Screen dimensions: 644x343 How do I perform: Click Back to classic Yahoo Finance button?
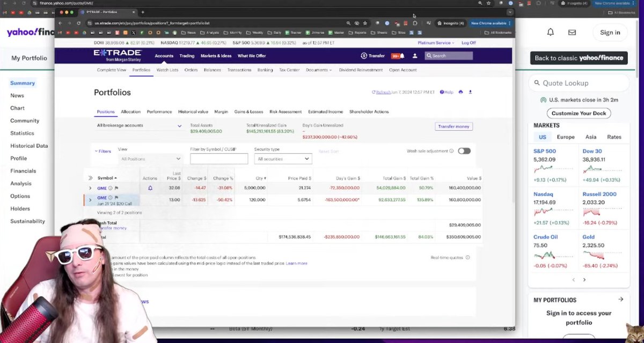pyautogui.click(x=579, y=58)
